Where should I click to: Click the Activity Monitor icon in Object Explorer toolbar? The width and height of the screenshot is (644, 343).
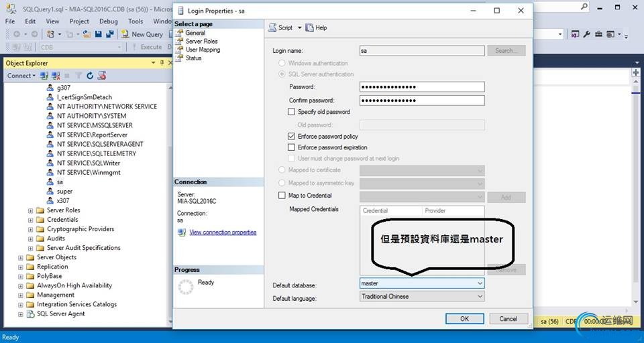[x=102, y=76]
